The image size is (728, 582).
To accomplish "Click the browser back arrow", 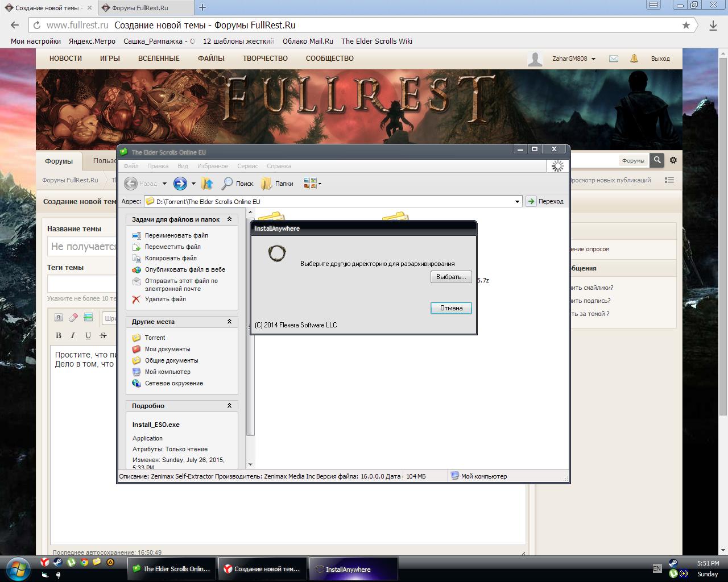I will pyautogui.click(x=15, y=25).
